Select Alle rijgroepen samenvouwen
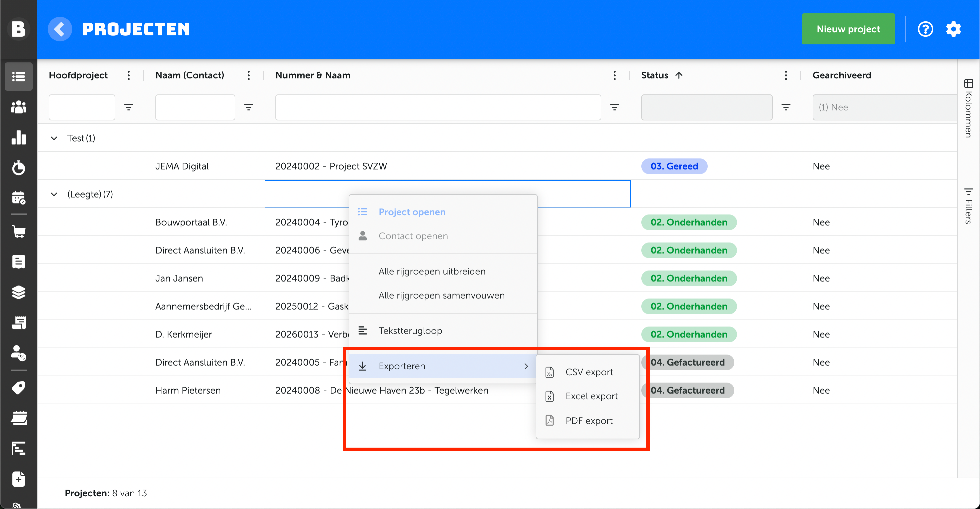Viewport: 980px width, 509px height. [x=443, y=296]
